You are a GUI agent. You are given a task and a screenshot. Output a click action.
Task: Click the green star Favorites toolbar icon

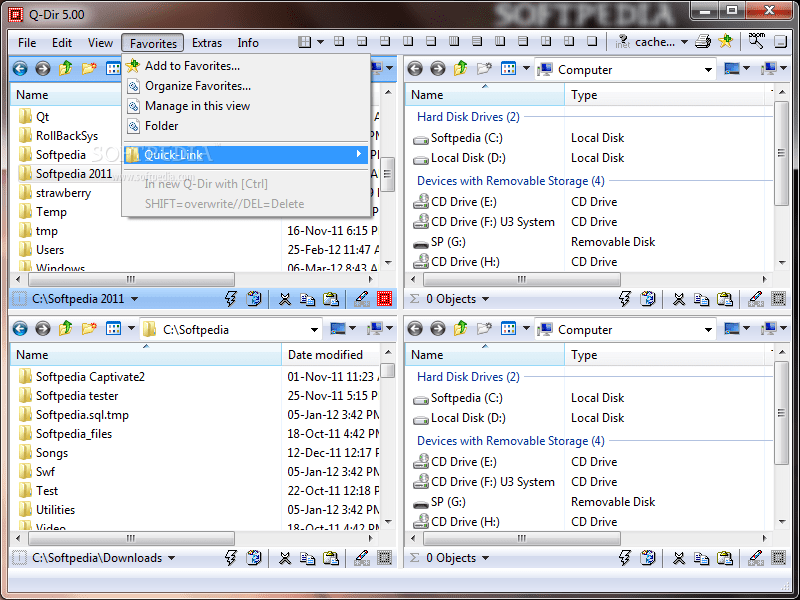click(x=727, y=42)
